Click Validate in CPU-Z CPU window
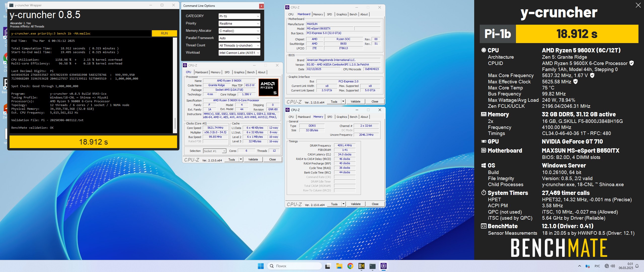The width and height of the screenshot is (644, 272). (253, 159)
